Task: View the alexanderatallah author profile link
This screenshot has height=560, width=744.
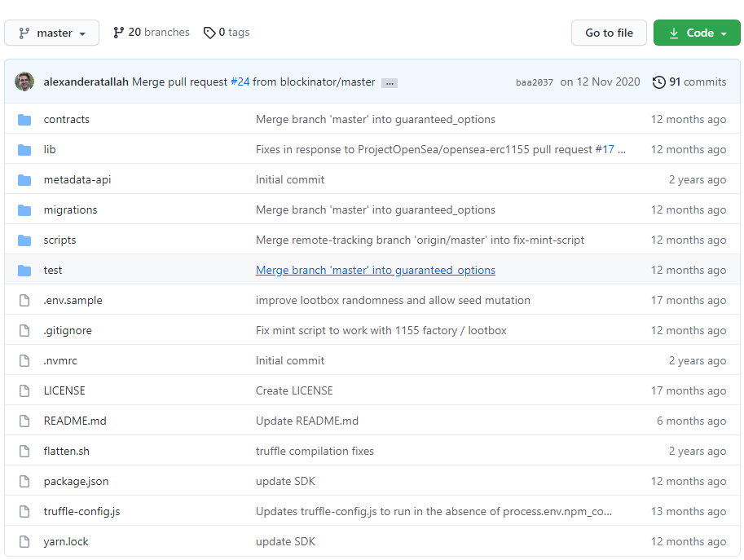Action: 86,82
